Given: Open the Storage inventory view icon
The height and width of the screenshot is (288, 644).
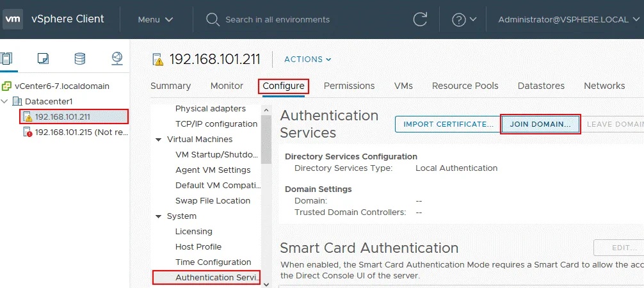Looking at the screenshot, I should (79, 59).
